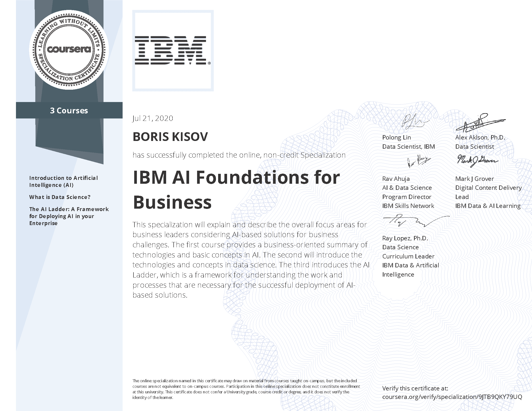Click the disclaimer paragraph at the bottom
Image resolution: width=532 pixels, height=411 pixels.
pyautogui.click(x=246, y=389)
